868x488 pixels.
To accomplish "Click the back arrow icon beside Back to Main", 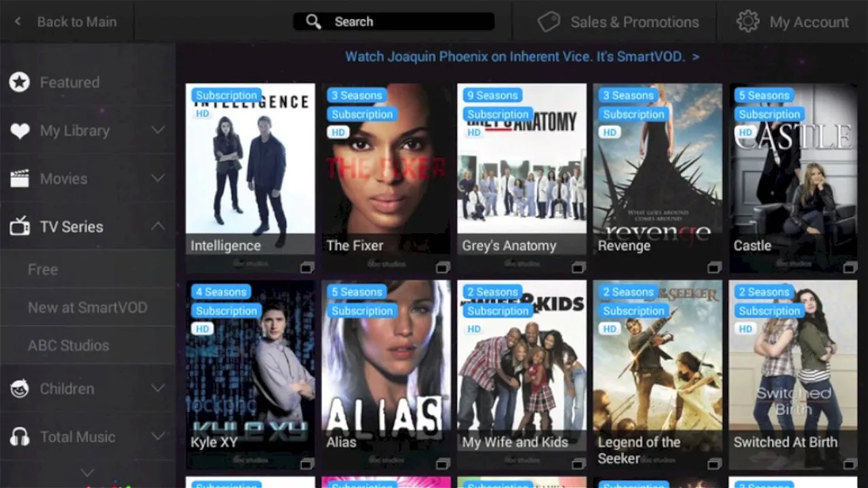I will pyautogui.click(x=18, y=22).
